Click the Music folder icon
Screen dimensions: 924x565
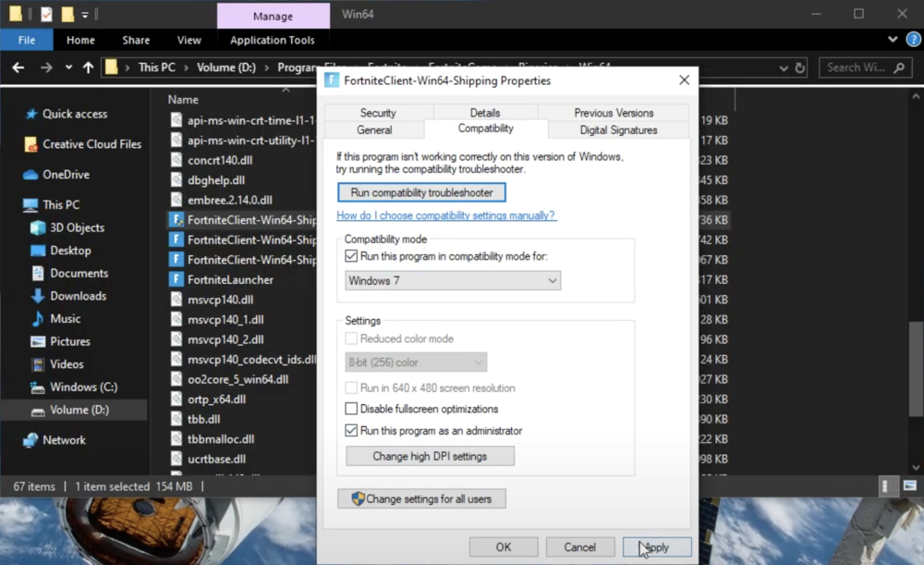pyautogui.click(x=38, y=319)
